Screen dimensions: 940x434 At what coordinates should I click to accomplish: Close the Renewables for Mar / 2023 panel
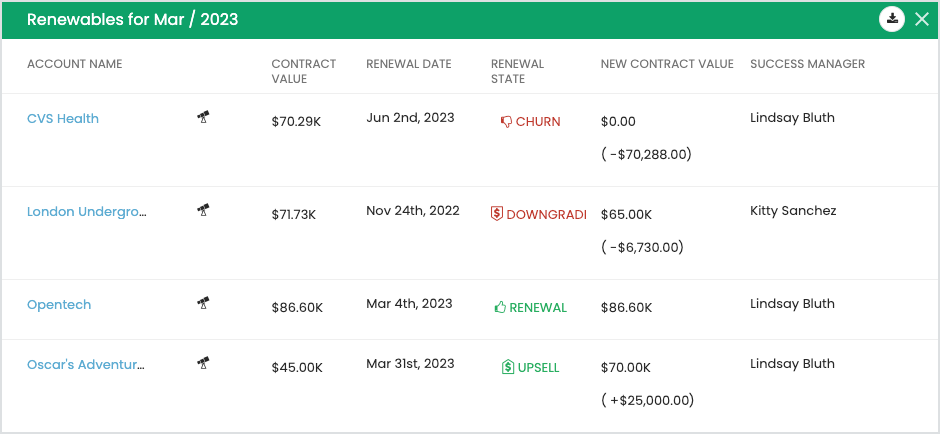[x=922, y=19]
